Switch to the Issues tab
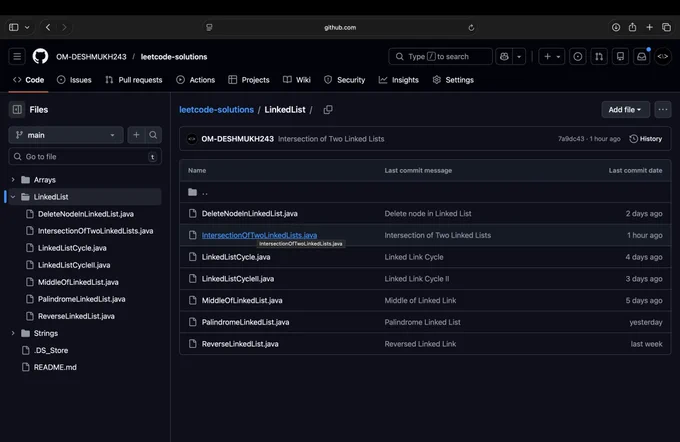This screenshot has width=680, height=442. 74,80
